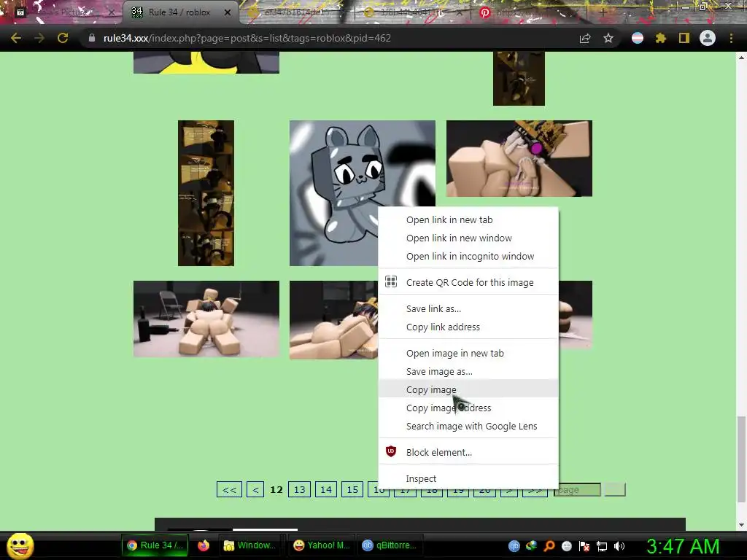Open the Chrome profile avatar
The height and width of the screenshot is (560, 747).
click(x=708, y=38)
